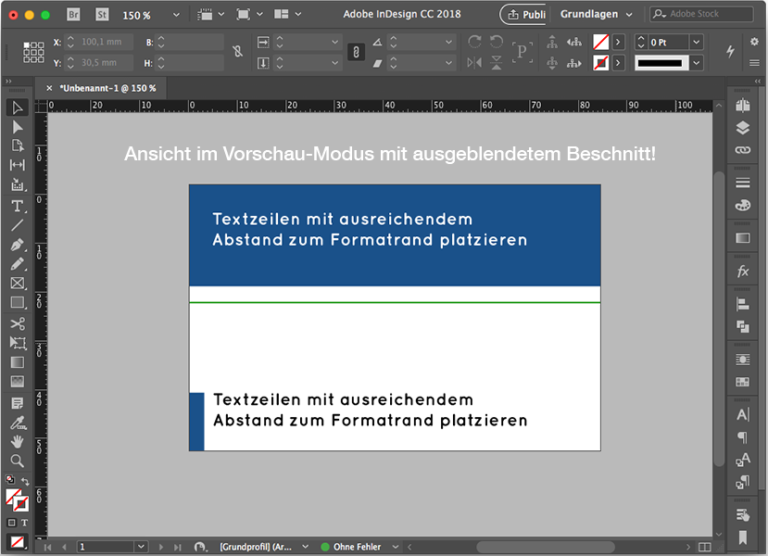
Task: Click the Publish Online button
Action: click(524, 15)
